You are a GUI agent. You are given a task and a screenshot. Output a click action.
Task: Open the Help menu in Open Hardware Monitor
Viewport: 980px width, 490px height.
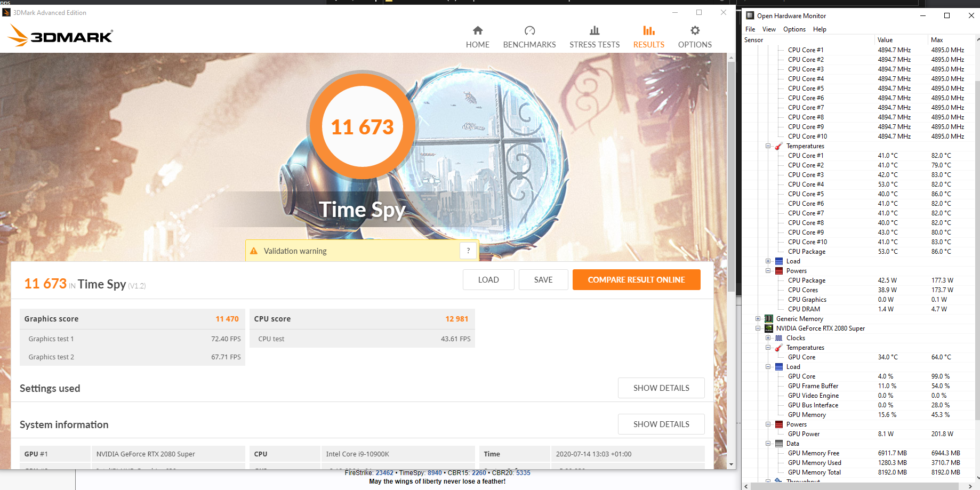click(x=820, y=29)
